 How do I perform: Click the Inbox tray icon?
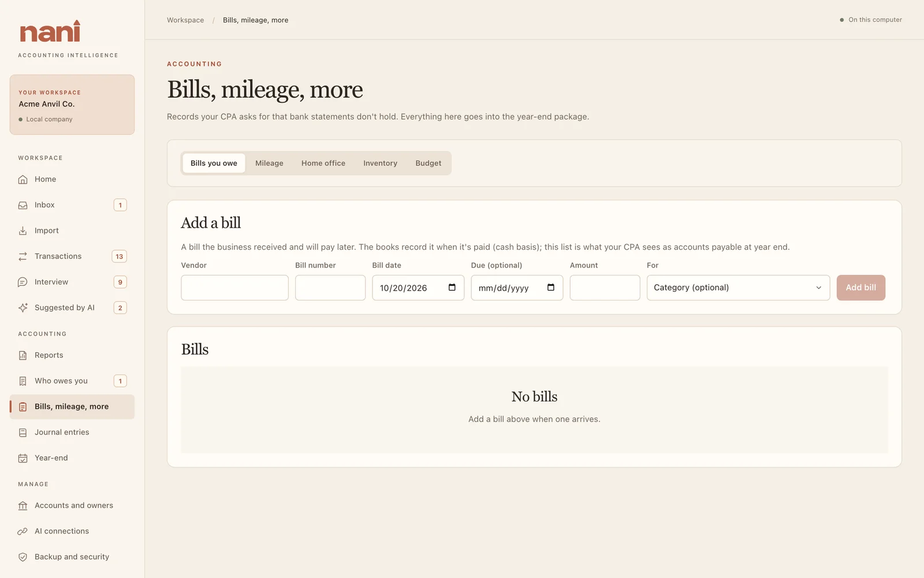click(23, 205)
